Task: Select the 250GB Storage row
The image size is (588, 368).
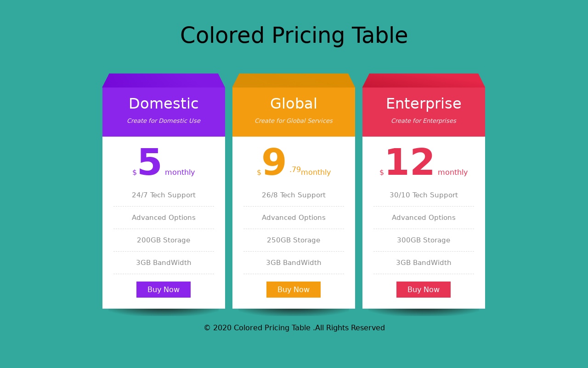Action: point(294,240)
